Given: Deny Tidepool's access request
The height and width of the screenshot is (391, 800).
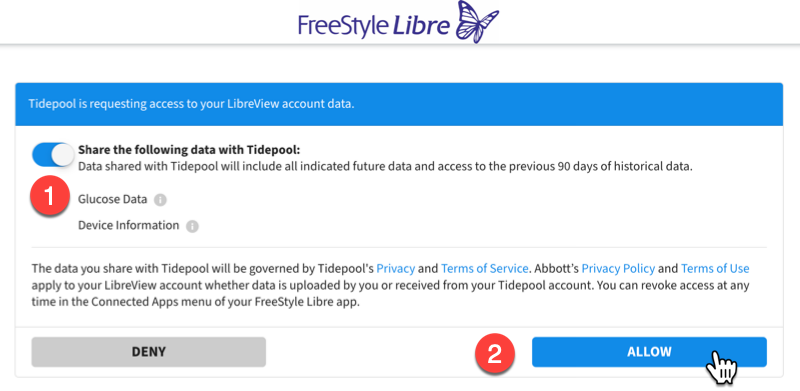Looking at the screenshot, I should point(148,352).
